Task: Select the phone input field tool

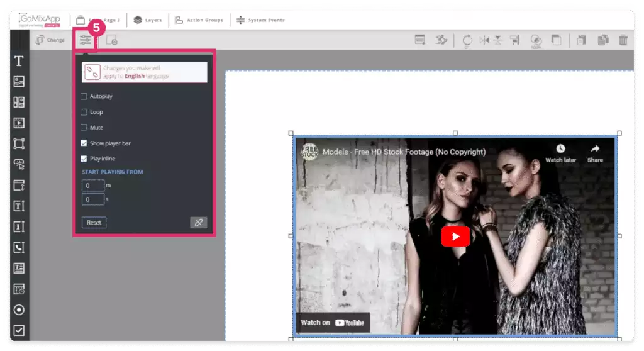Action: (x=19, y=247)
